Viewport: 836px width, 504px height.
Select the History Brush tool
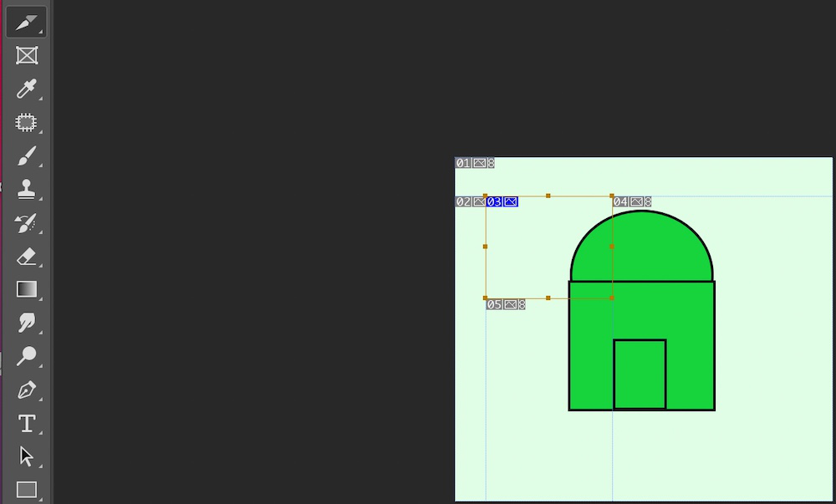point(26,222)
